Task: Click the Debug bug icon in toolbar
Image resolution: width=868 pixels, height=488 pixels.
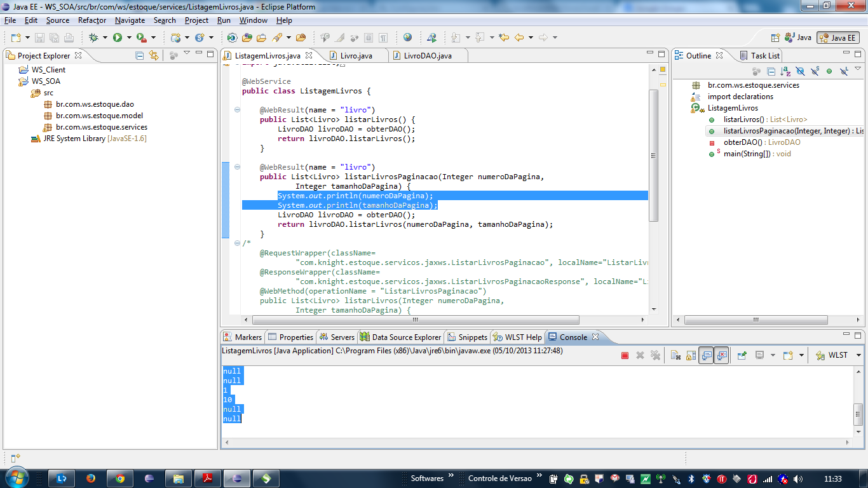Action: [x=93, y=37]
